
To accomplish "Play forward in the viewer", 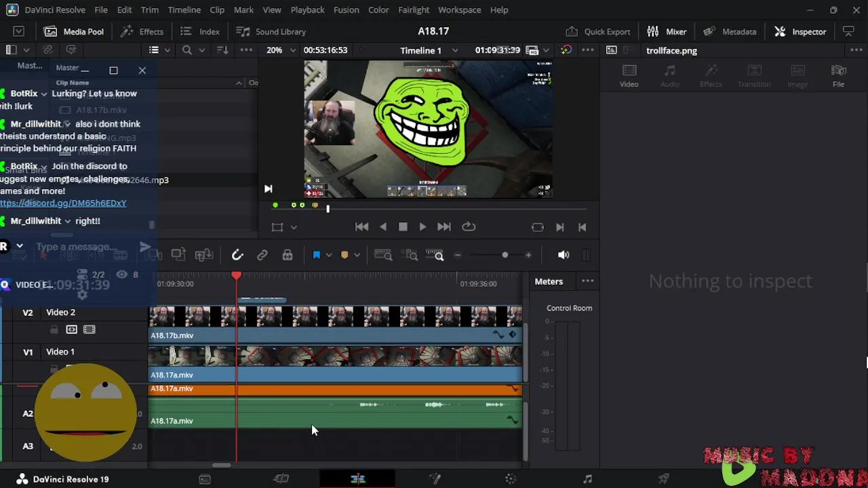I will coord(422,227).
